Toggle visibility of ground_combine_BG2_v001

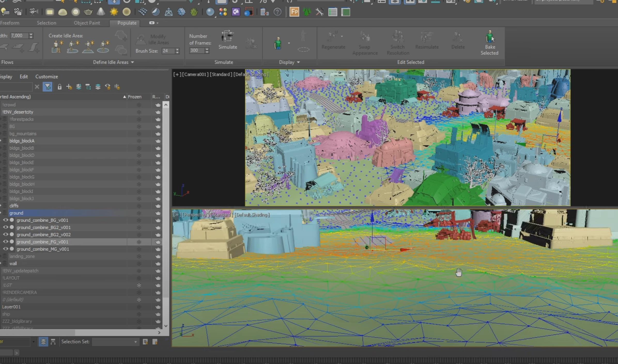tap(5, 227)
